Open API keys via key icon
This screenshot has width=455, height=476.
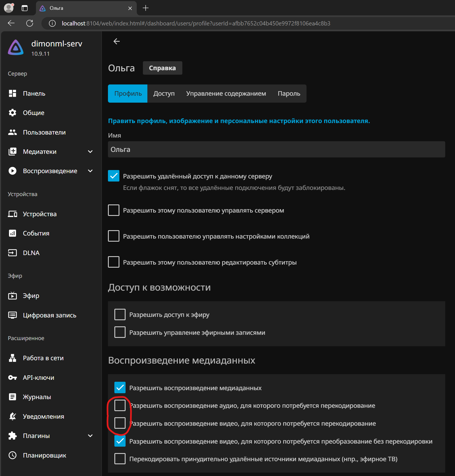[12, 378]
